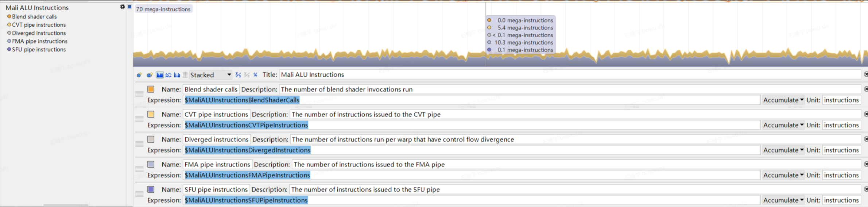Edit the SFU pipe instructions name field
Screen dimensions: 868x207
[216, 189]
